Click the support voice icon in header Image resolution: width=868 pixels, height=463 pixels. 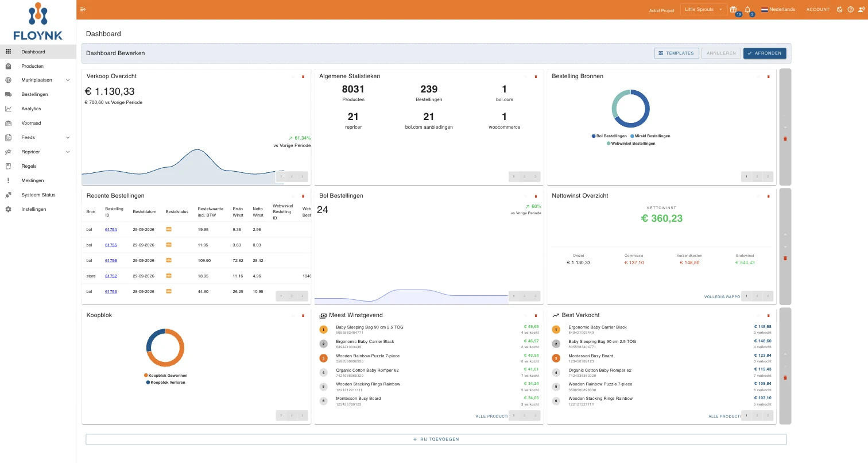[861, 9]
